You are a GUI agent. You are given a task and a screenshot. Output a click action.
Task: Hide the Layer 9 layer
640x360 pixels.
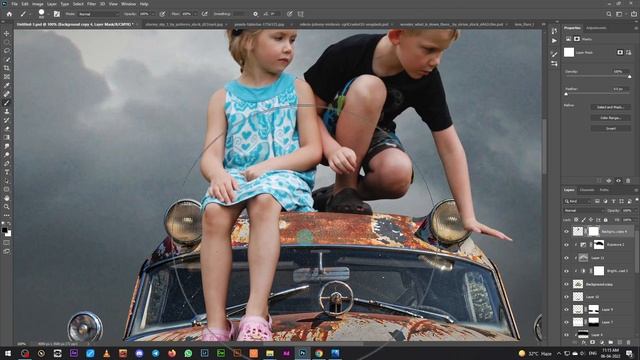(x=567, y=309)
